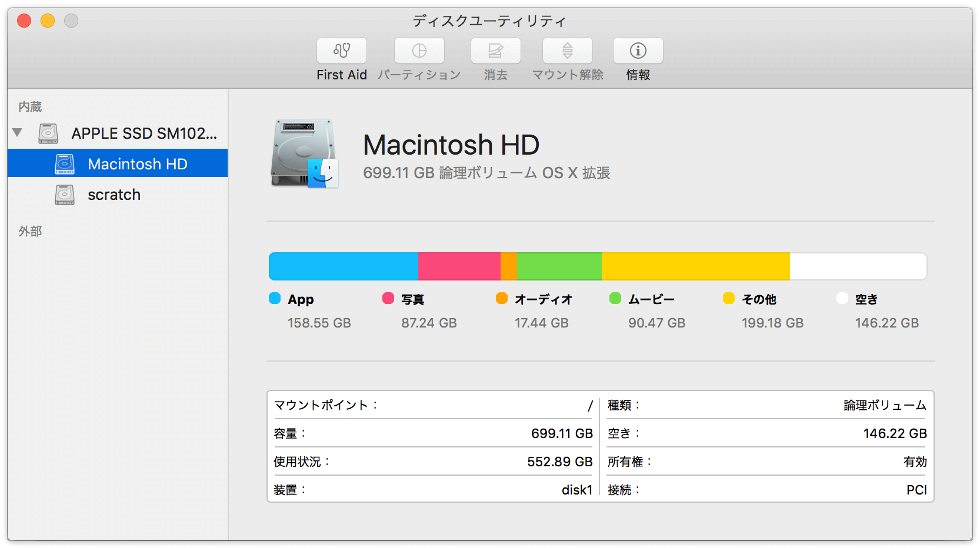The width and height of the screenshot is (980, 548).
Task: Click the 内蔵 sidebar section header
Action: coord(30,106)
